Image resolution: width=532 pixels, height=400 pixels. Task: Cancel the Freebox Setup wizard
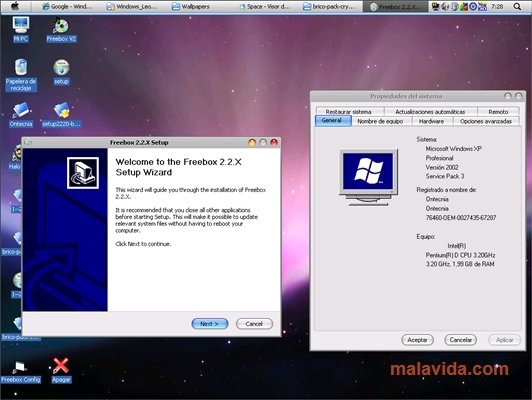(254, 324)
